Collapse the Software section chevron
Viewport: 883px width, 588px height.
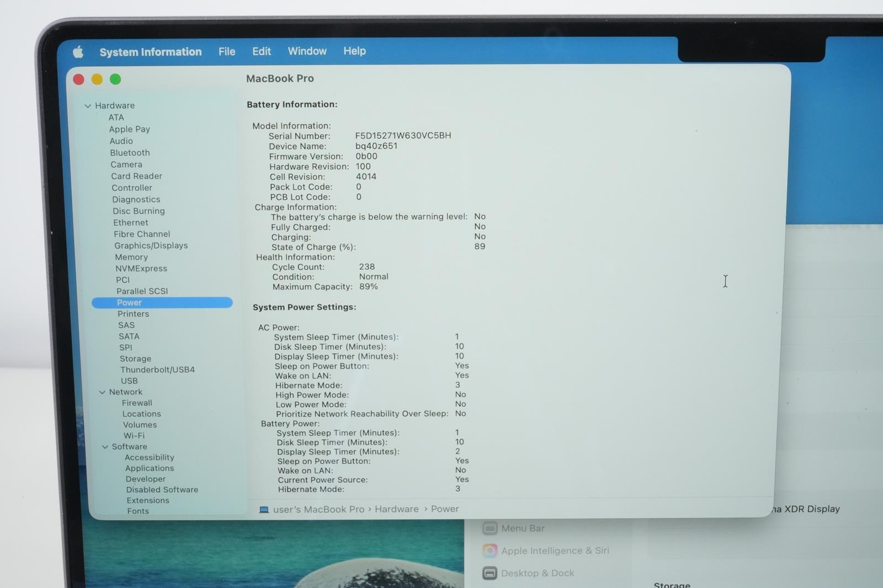(x=105, y=447)
